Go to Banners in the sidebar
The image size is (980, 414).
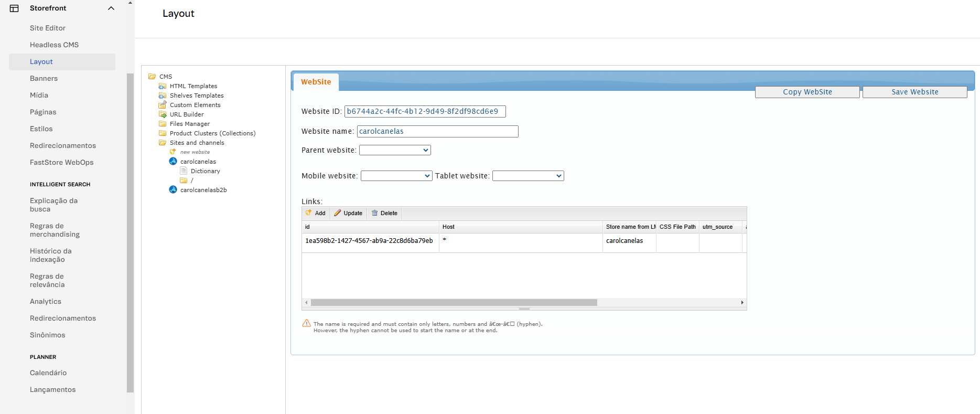coord(44,78)
